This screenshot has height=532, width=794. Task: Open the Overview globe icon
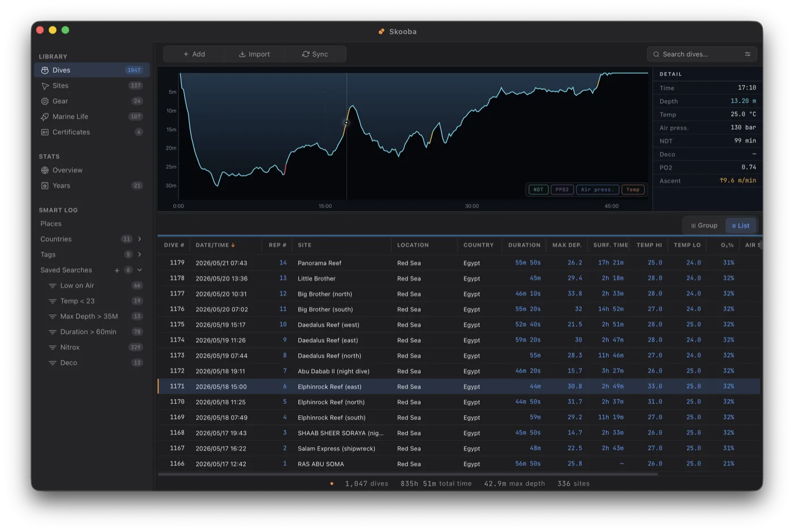pyautogui.click(x=45, y=170)
